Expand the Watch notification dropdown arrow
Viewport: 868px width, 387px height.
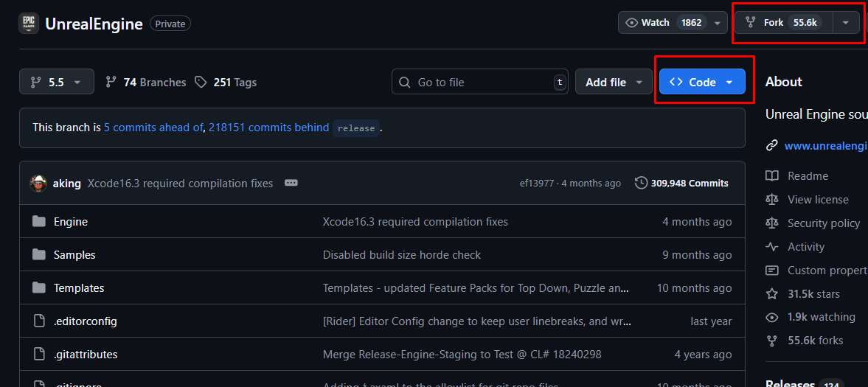coord(718,23)
